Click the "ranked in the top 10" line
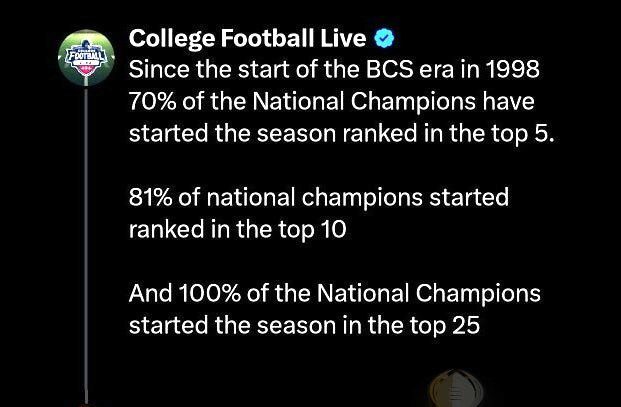This screenshot has width=621, height=407. pyautogui.click(x=238, y=229)
